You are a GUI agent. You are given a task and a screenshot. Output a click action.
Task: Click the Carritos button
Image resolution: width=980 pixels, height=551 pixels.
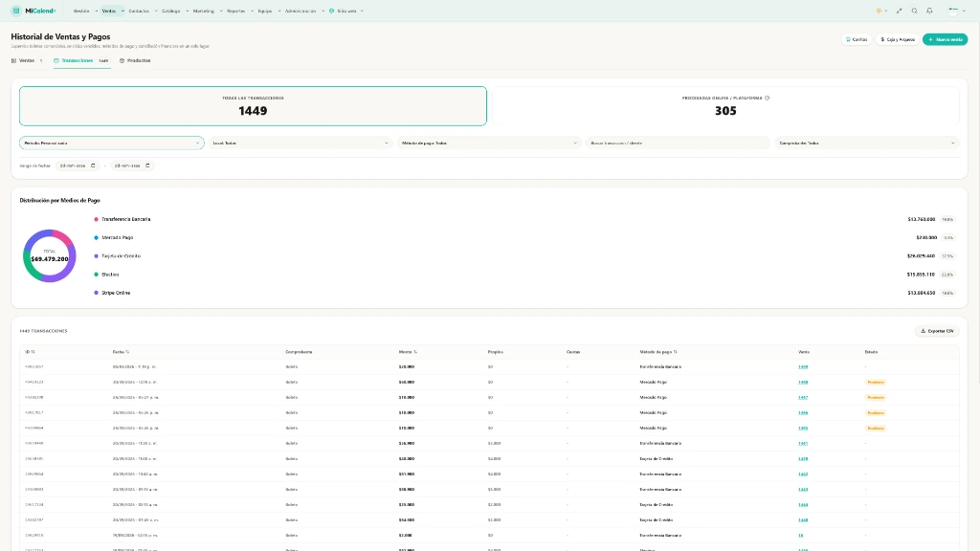857,39
